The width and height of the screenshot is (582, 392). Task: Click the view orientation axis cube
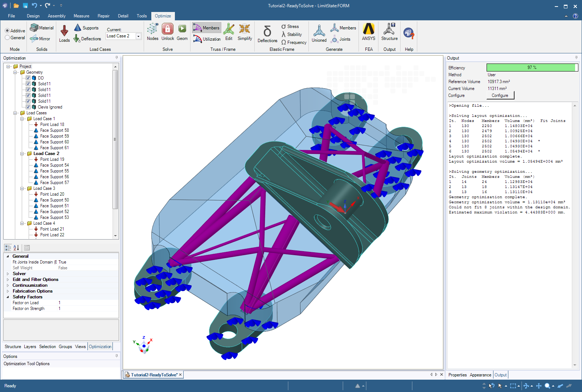click(x=144, y=346)
